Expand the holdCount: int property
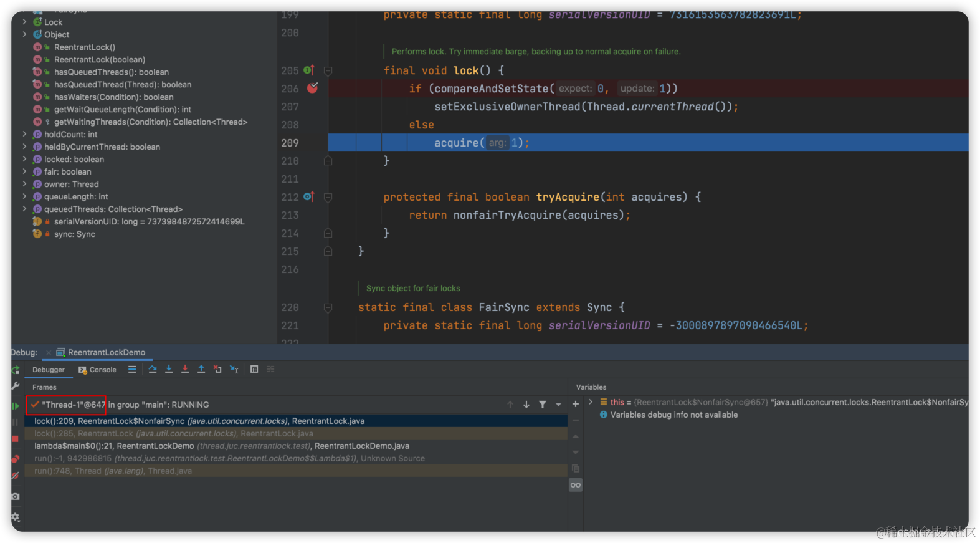The height and width of the screenshot is (543, 980). click(24, 134)
